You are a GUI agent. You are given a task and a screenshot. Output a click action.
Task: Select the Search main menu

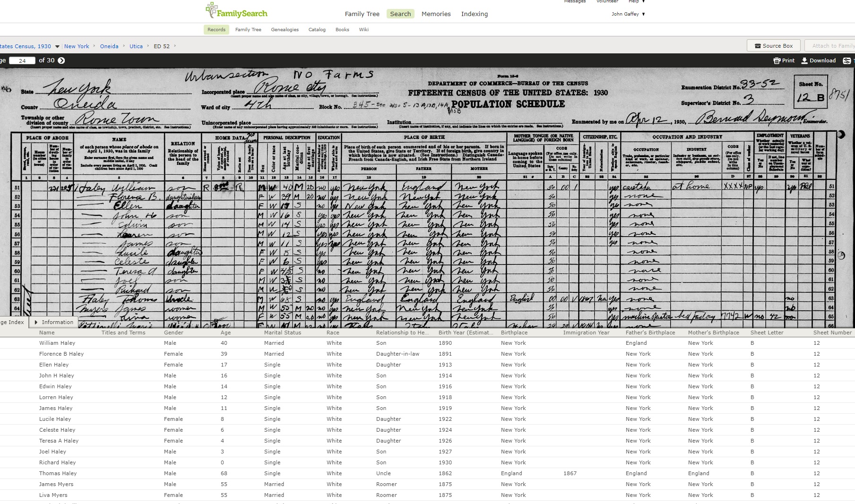pyautogui.click(x=400, y=14)
